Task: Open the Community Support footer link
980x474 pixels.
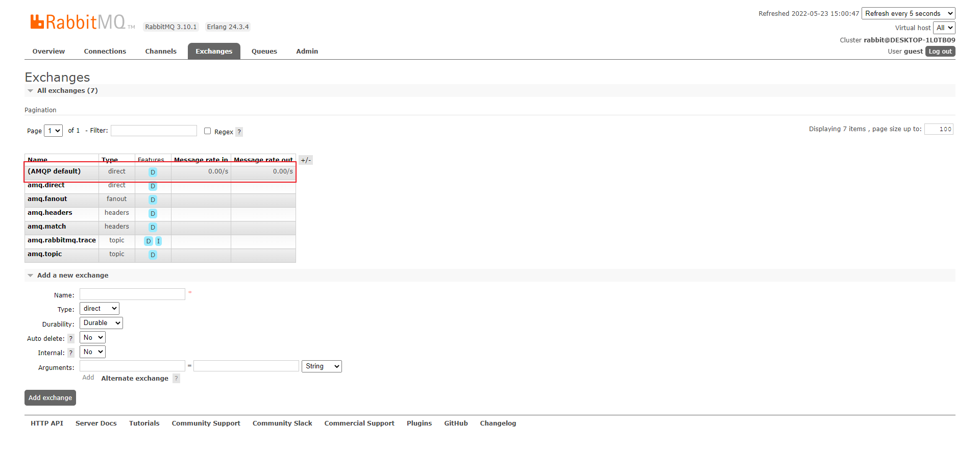Action: point(206,423)
